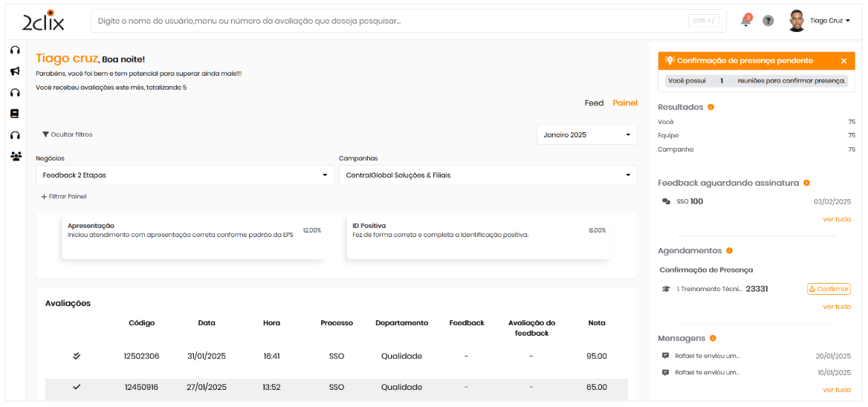Switch to the Feed tab
Image resolution: width=868 pixels, height=407 pixels.
pyautogui.click(x=594, y=103)
